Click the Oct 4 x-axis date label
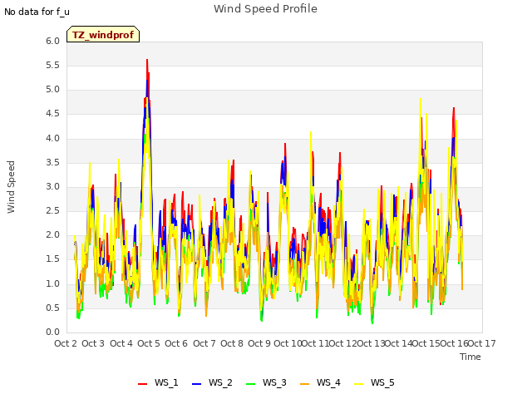532x399 pixels. (121, 343)
